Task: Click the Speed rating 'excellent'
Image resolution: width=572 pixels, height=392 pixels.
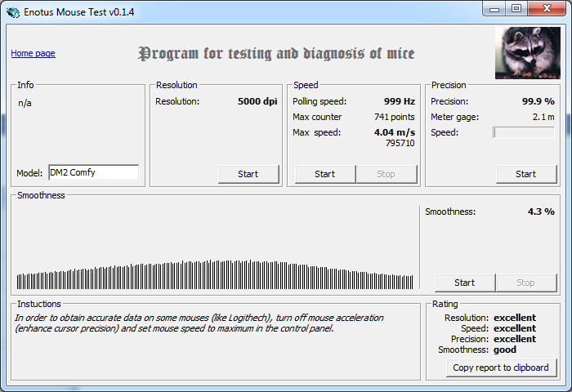Action: click(515, 328)
